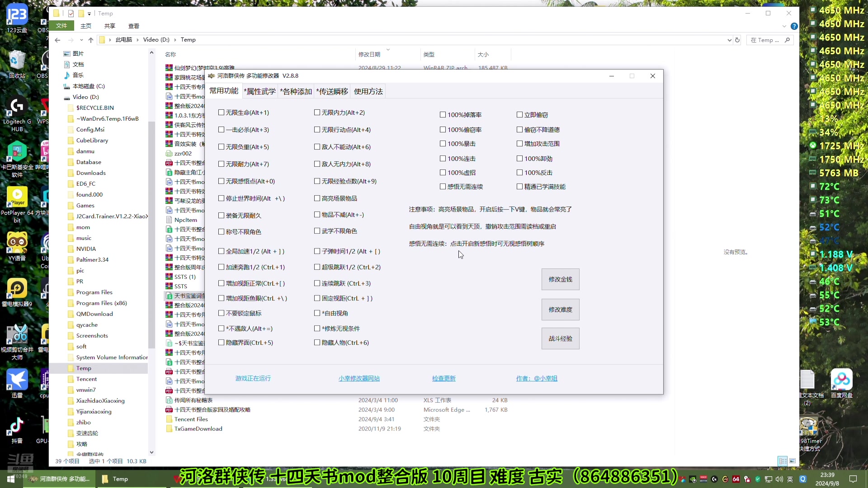This screenshot has width=868, height=488.
Task: Click the Windows Start button
Action: click(11, 479)
